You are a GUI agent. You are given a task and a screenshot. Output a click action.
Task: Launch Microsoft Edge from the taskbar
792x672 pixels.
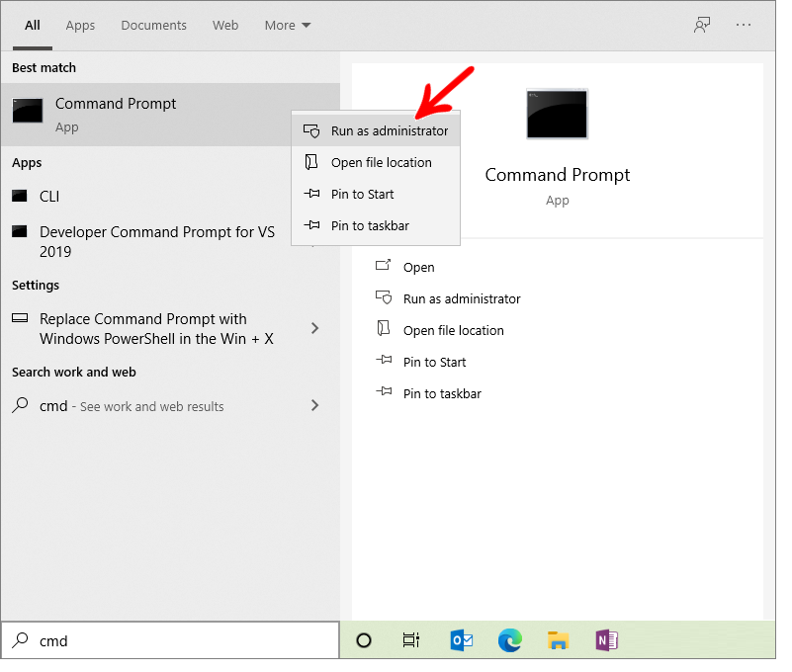point(509,640)
